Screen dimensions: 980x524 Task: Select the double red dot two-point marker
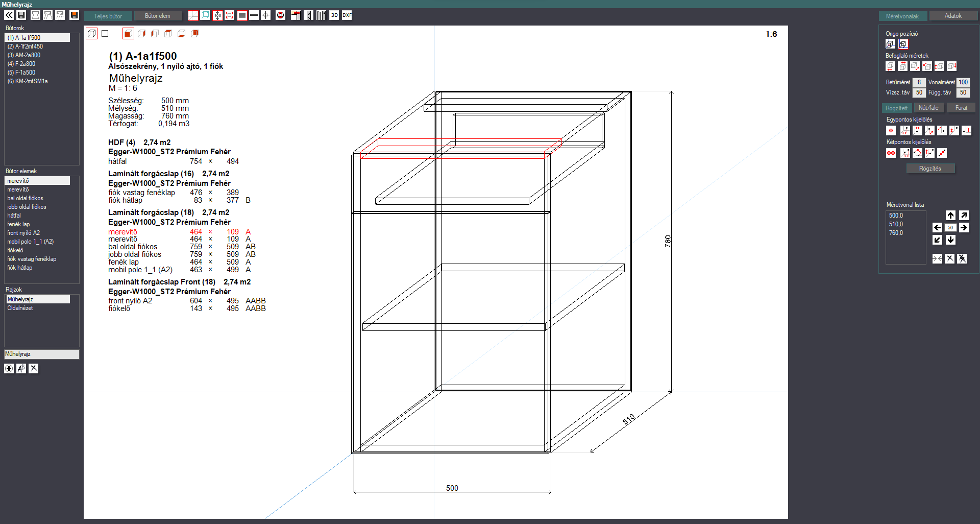point(891,153)
